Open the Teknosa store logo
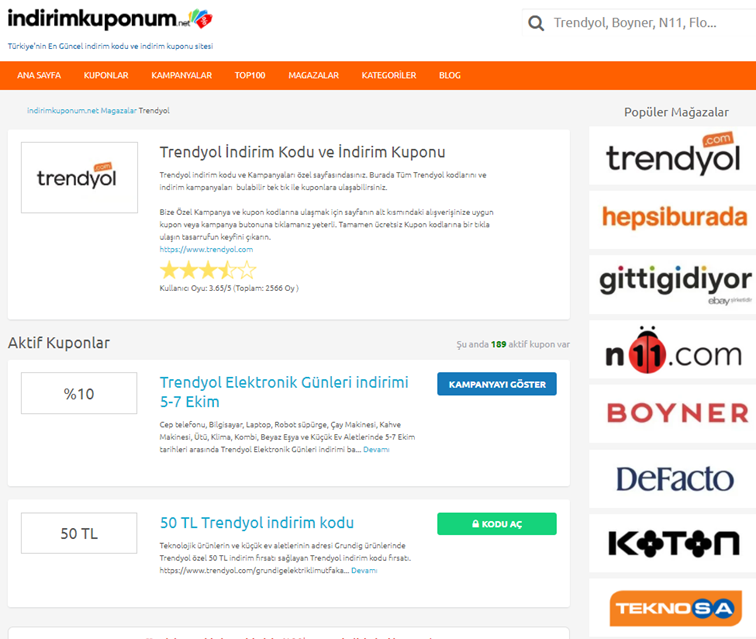 672,608
